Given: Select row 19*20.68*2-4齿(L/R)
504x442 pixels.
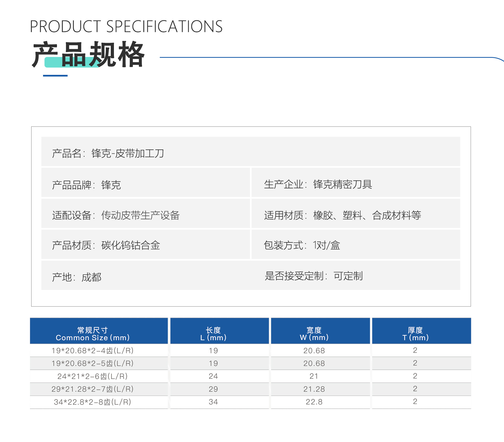Looking at the screenshot, I should [x=250, y=350].
